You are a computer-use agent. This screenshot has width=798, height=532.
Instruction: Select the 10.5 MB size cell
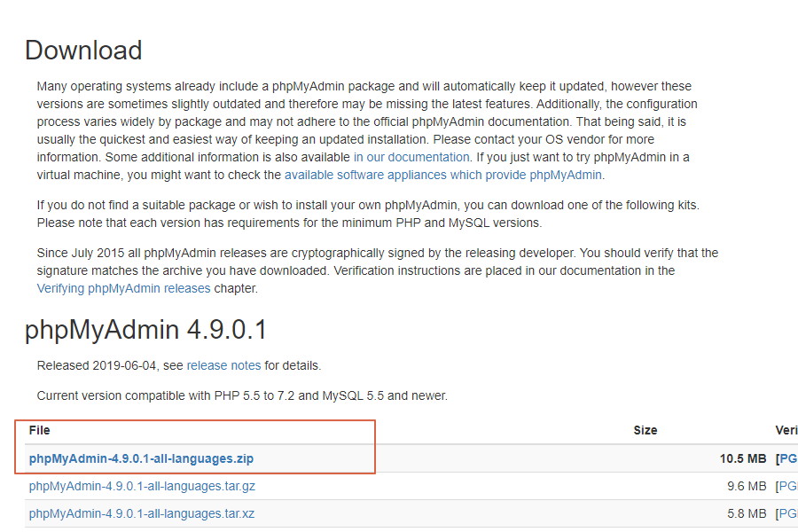click(742, 458)
